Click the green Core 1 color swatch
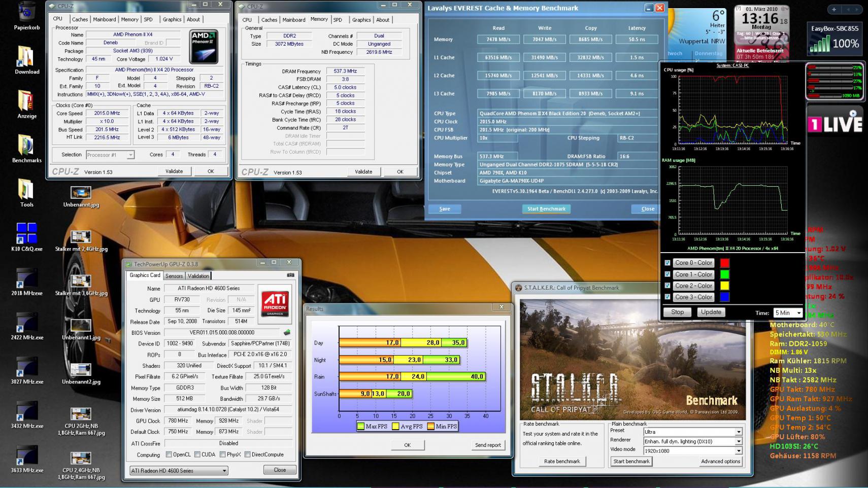This screenshot has width=868, height=488. pyautogui.click(x=725, y=274)
